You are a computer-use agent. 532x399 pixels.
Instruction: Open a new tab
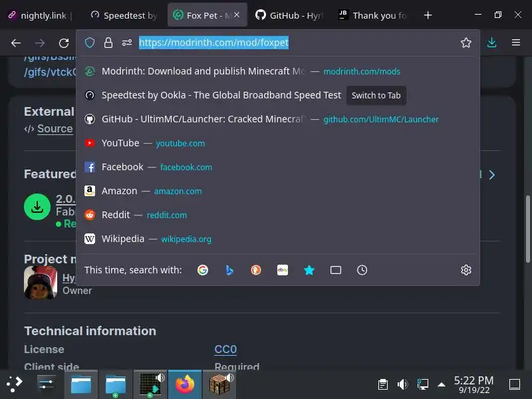[428, 15]
